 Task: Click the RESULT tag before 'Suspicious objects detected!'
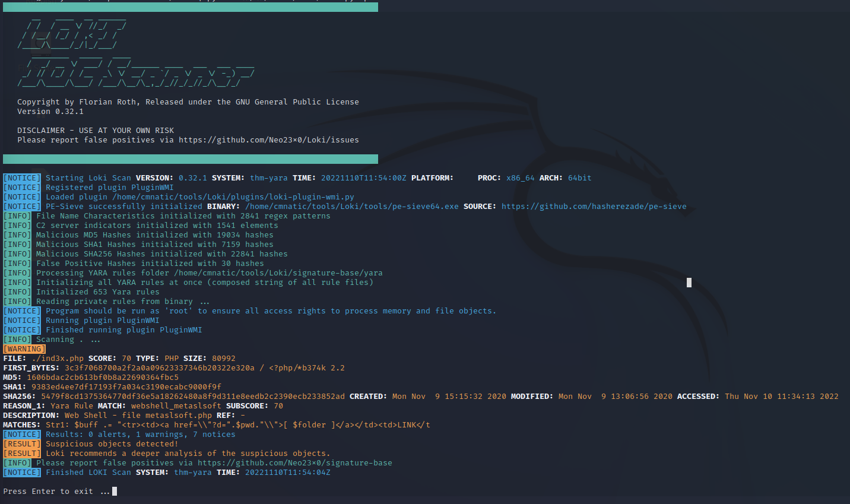click(x=22, y=444)
